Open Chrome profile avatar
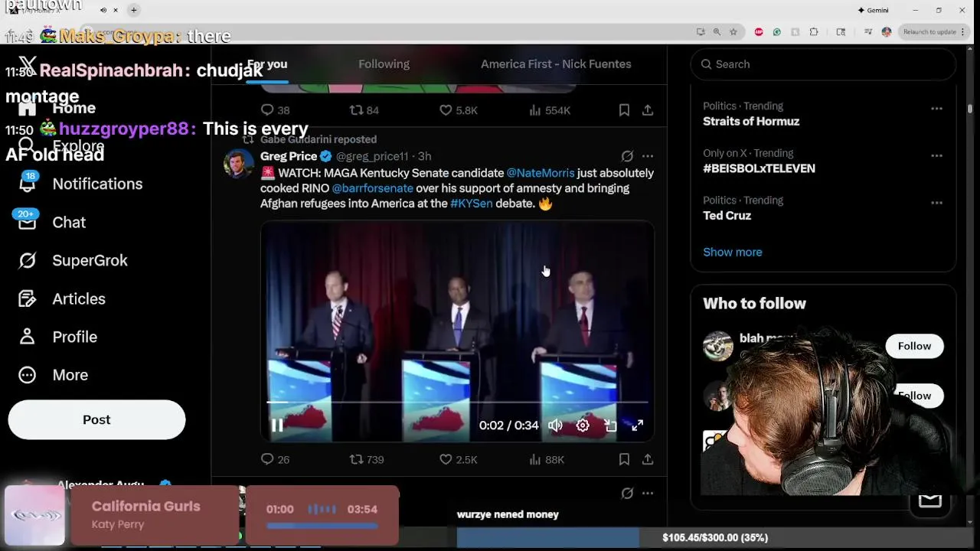The image size is (980, 551). coord(886,32)
